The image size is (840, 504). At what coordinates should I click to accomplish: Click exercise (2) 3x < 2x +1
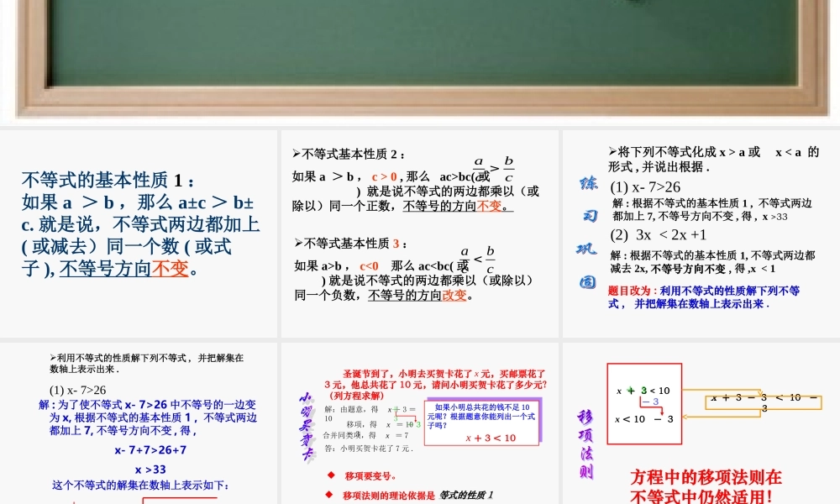pyautogui.click(x=659, y=234)
